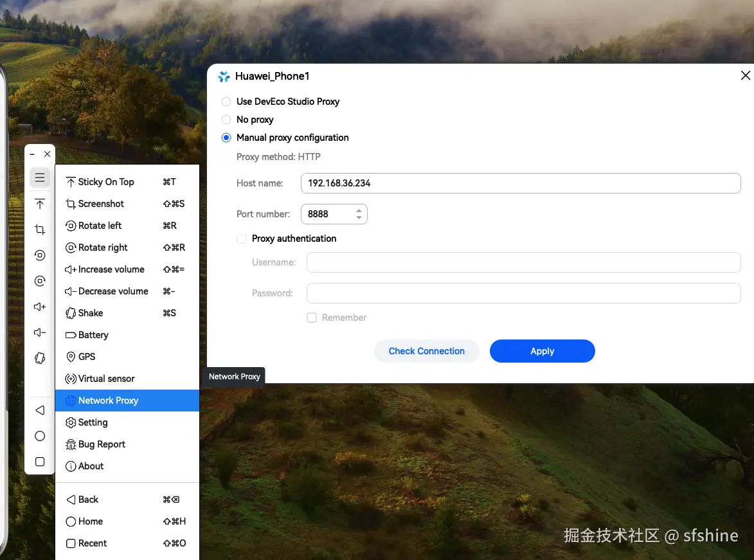Click volume up icon in emulator sidebar
This screenshot has width=754, height=560.
(x=40, y=307)
